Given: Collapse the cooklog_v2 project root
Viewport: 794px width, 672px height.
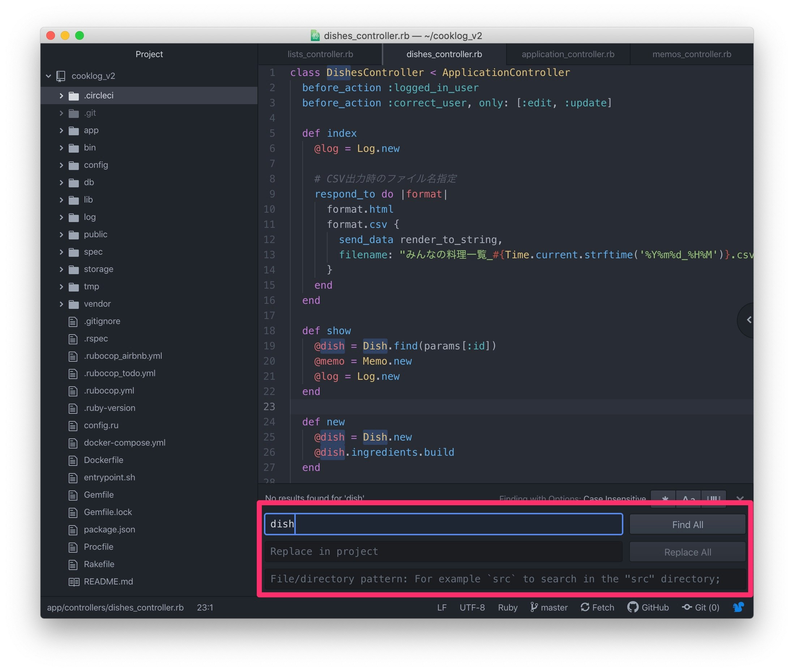Looking at the screenshot, I should [48, 76].
